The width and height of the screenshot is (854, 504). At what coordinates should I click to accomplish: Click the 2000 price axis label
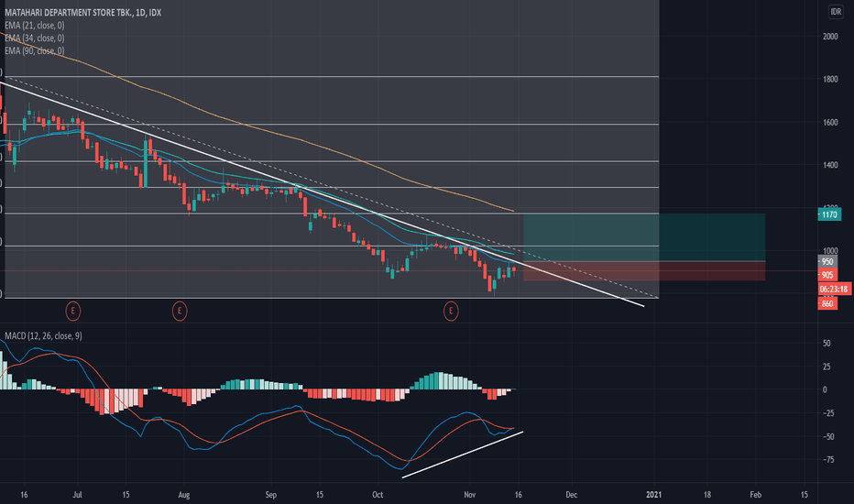pos(830,37)
